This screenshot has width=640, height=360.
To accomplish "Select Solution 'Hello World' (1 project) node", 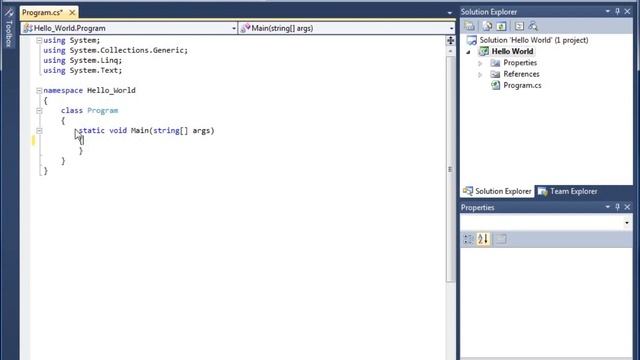I will pos(533,40).
